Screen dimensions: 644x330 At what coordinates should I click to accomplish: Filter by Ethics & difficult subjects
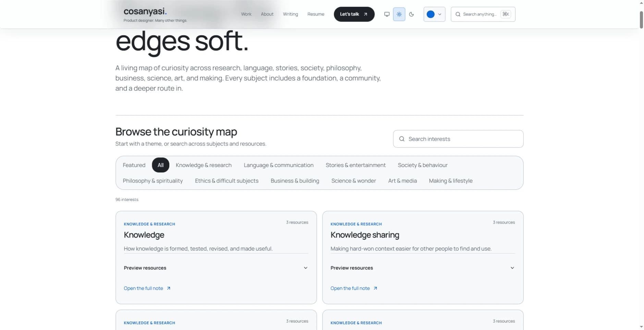227,181
